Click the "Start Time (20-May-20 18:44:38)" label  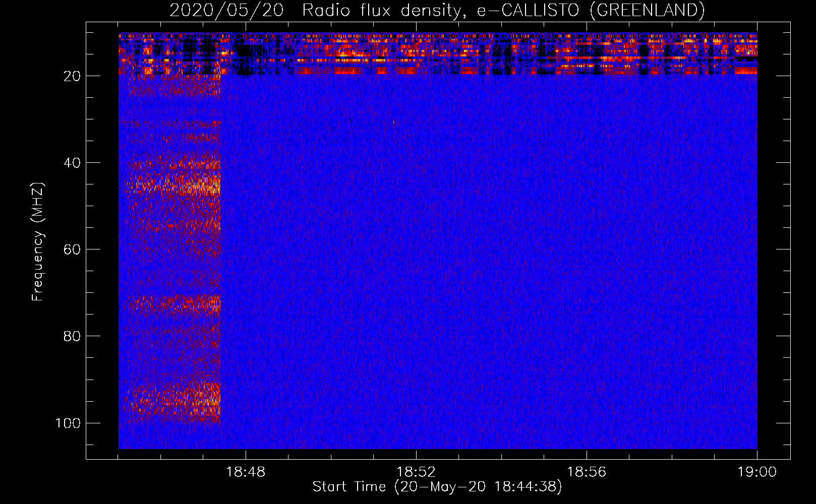click(x=437, y=487)
